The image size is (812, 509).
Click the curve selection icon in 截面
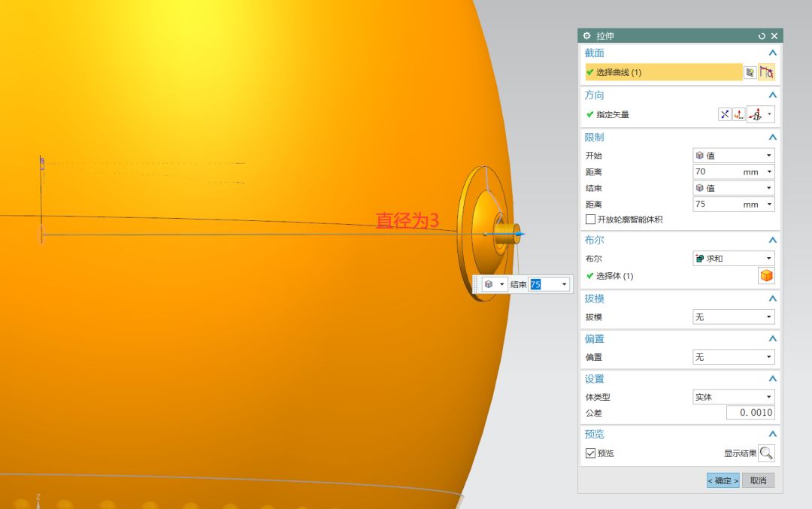click(x=766, y=72)
